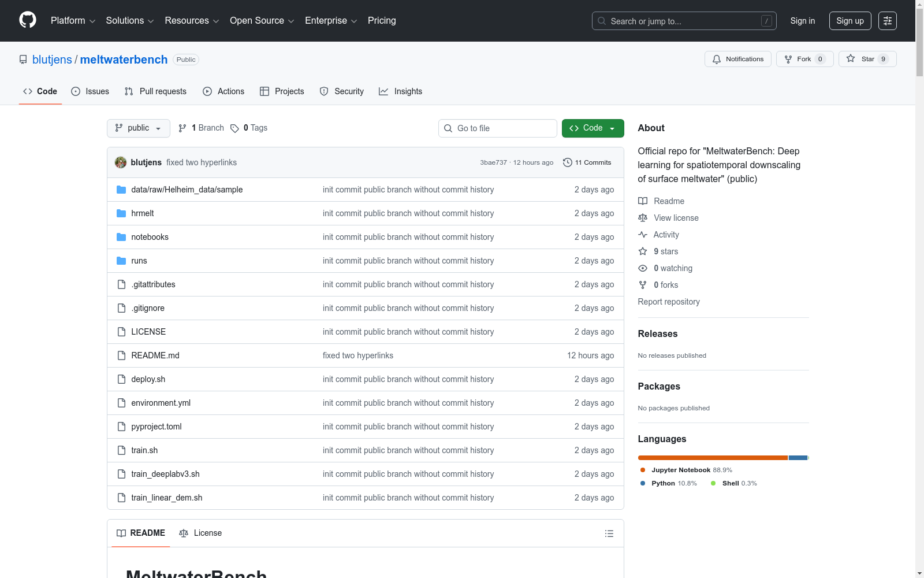
Task: Click the blue Python language bar segment
Action: click(x=798, y=458)
